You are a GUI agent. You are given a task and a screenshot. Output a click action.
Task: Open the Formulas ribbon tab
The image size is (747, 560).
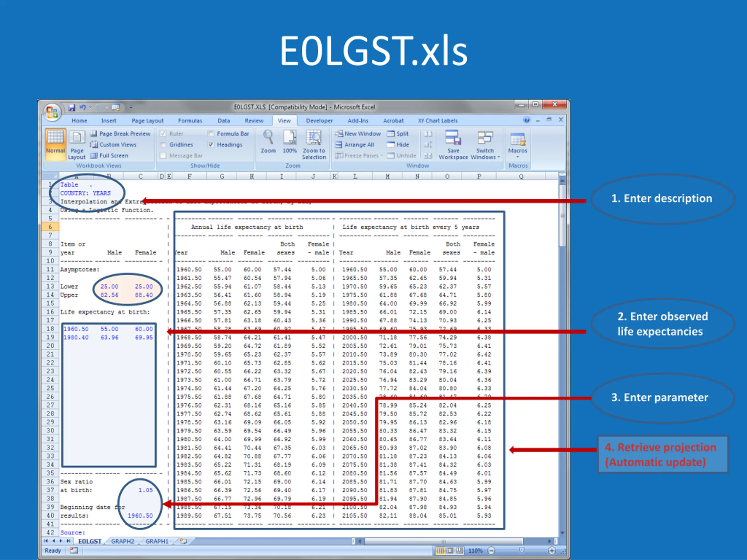coord(190,120)
